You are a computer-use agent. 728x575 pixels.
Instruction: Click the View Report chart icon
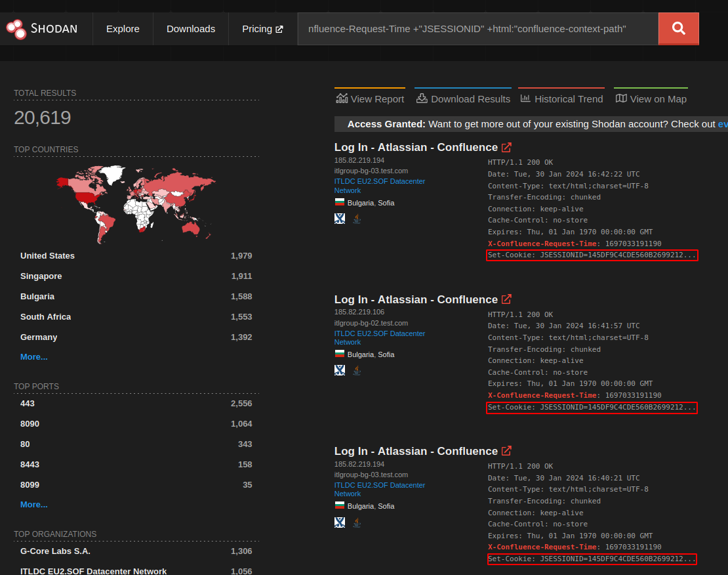point(342,97)
